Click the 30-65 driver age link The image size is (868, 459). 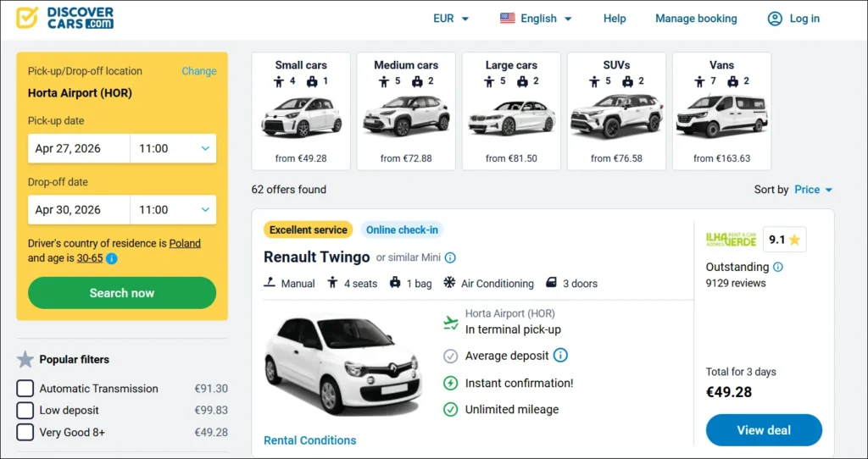(90, 257)
